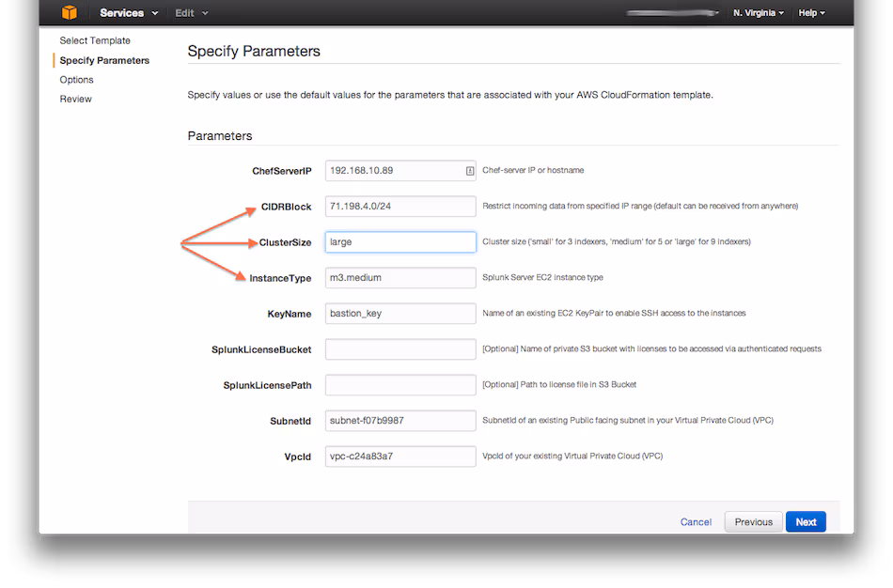Click the Next button
Image resolution: width=893 pixels, height=588 pixels.
tap(805, 521)
